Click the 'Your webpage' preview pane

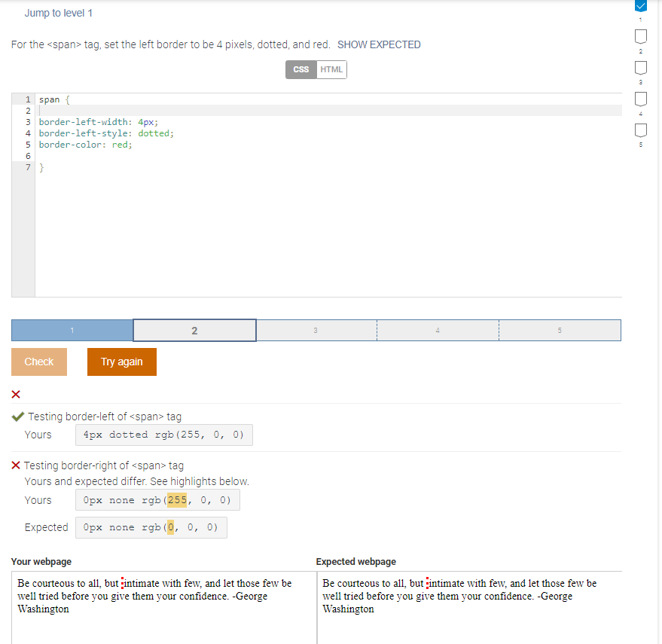[164, 607]
